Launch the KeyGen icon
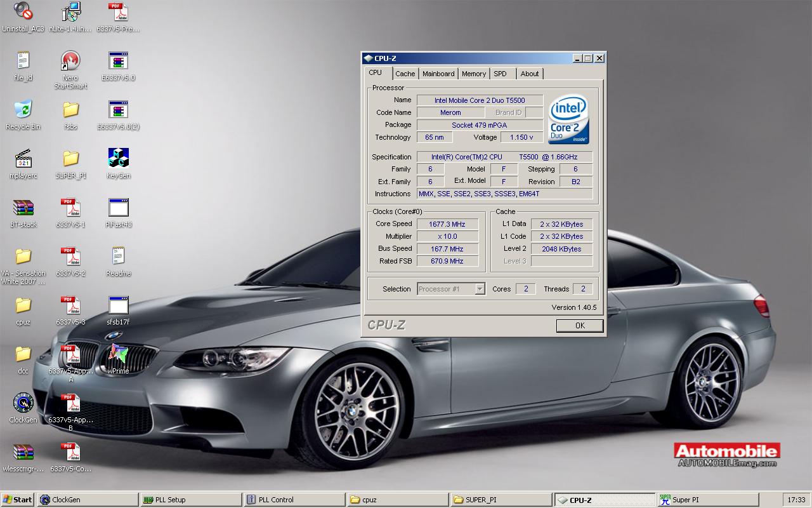The image size is (812, 508). 119,158
